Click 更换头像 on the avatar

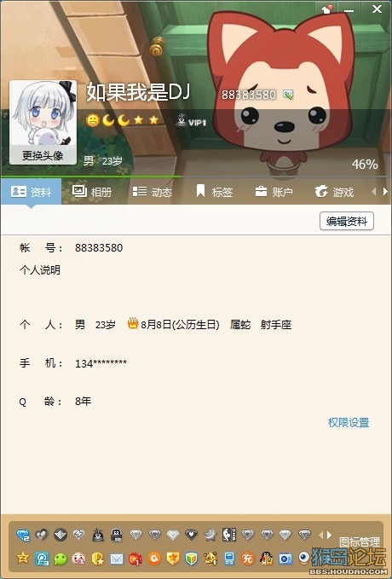[x=43, y=155]
